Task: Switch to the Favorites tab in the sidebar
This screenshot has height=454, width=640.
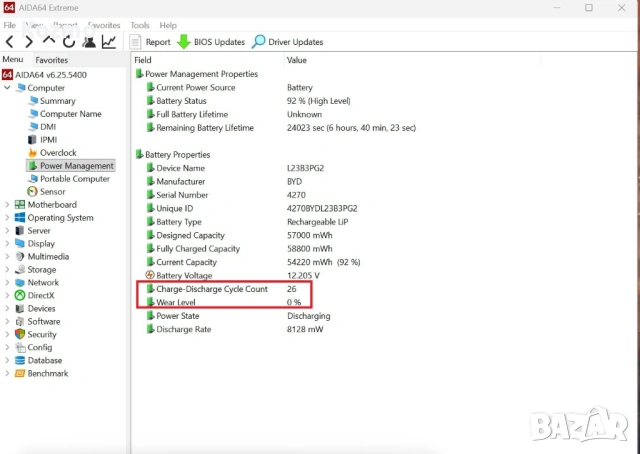Action: [51, 60]
